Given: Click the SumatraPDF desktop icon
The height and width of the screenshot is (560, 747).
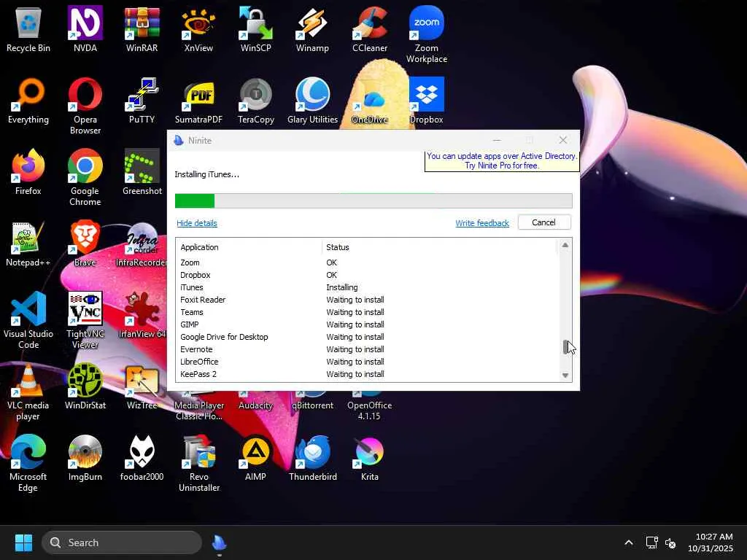Looking at the screenshot, I should (198, 101).
